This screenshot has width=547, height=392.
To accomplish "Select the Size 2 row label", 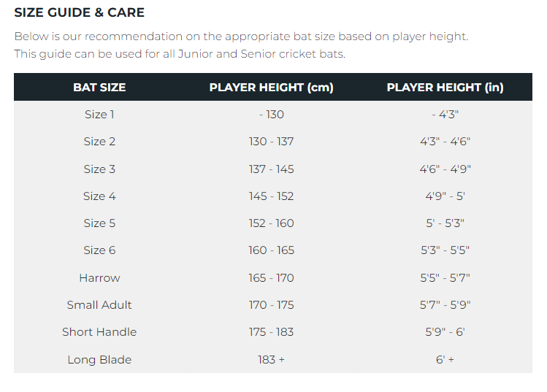I will [99, 142].
